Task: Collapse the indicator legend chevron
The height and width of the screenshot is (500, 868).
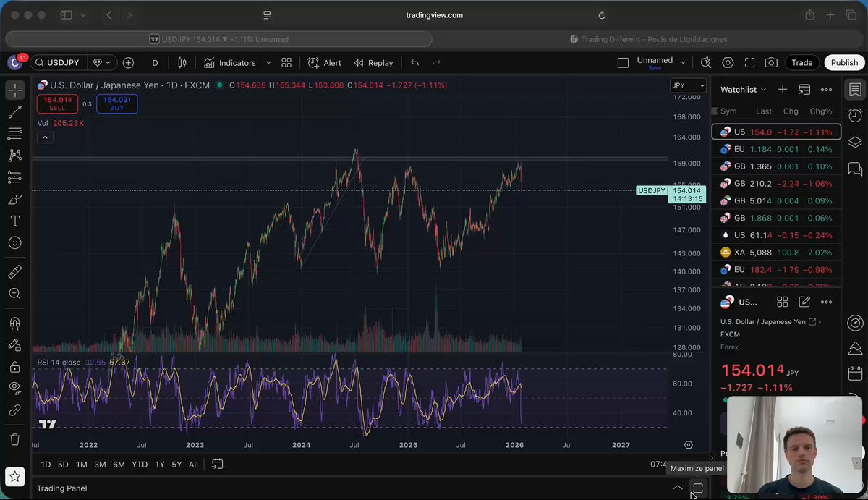Action: point(45,137)
